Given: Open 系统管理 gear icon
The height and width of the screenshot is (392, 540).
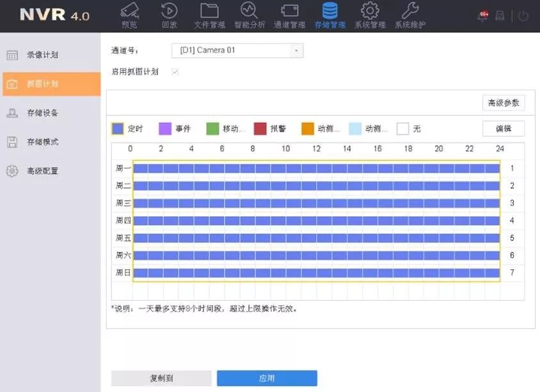Looking at the screenshot, I should pyautogui.click(x=370, y=12).
